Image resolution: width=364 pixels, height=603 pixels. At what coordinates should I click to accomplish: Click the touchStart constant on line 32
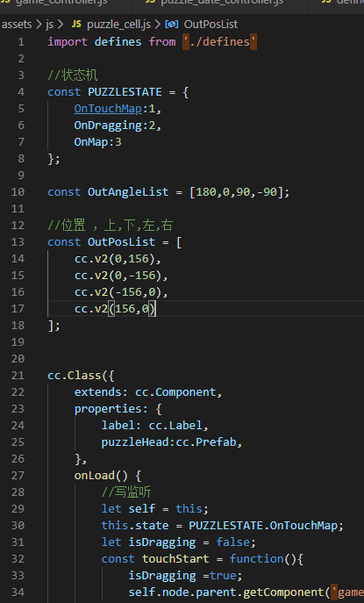pos(175,559)
